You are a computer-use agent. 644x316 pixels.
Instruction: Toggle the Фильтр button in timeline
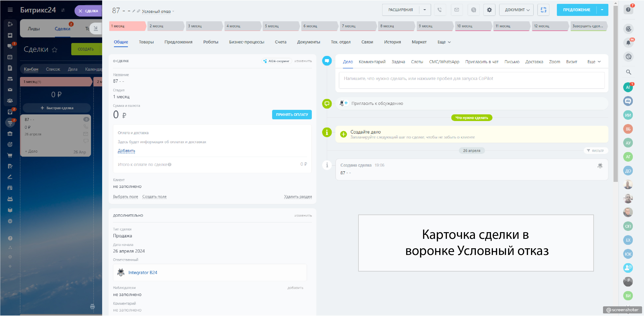(595, 150)
